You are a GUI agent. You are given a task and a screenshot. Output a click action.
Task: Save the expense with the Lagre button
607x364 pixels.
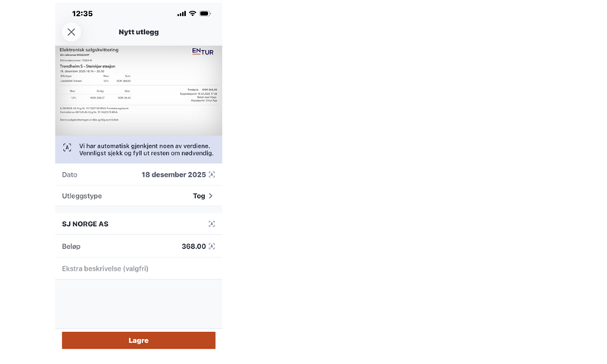(x=139, y=340)
